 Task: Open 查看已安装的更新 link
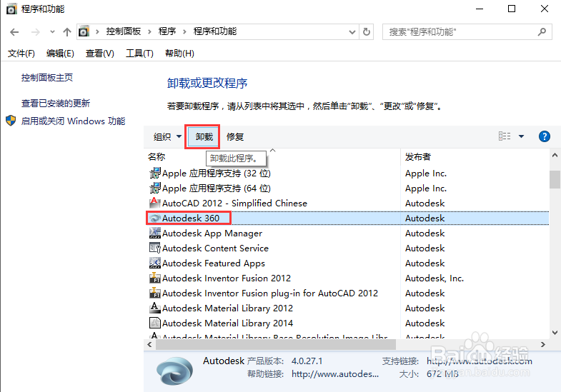point(56,104)
